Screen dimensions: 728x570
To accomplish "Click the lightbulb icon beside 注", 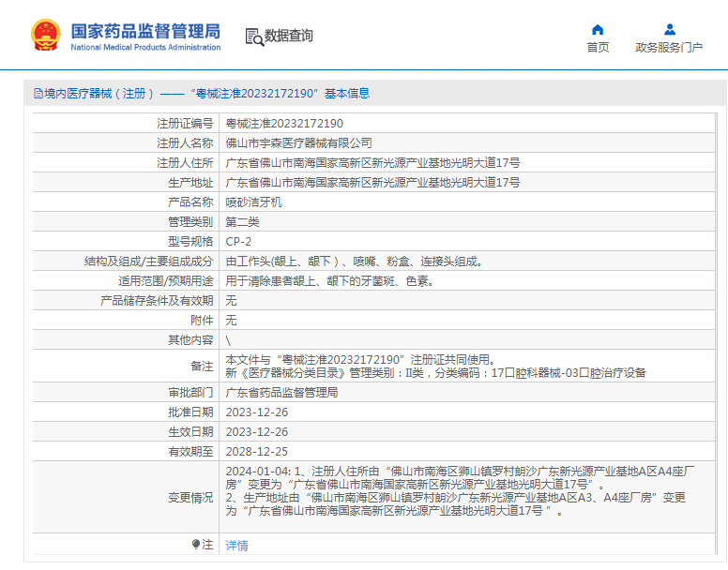I will click(x=196, y=544).
